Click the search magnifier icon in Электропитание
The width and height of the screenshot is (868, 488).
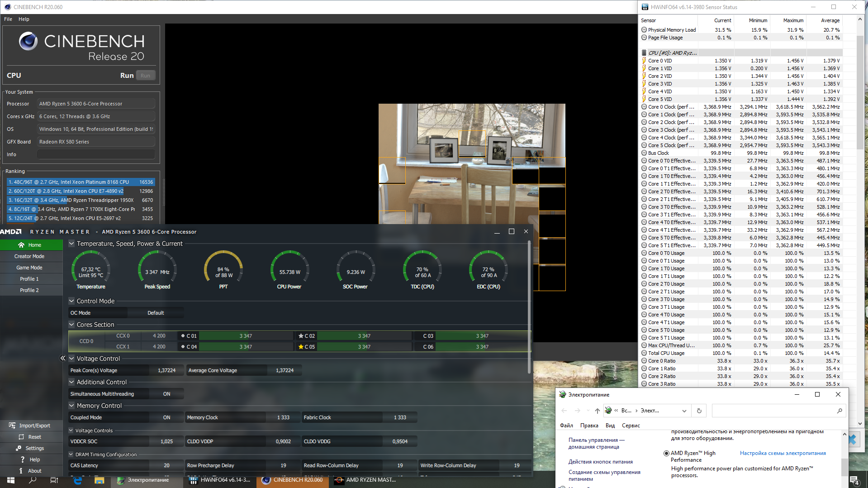click(840, 411)
